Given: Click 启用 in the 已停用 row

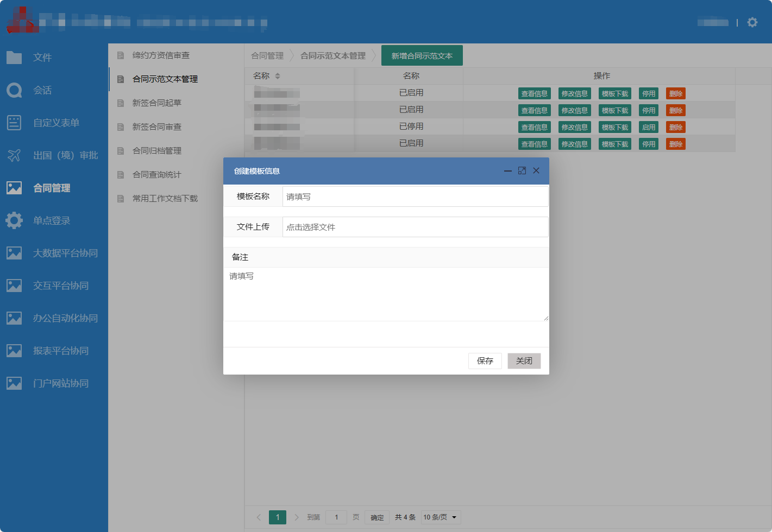Looking at the screenshot, I should [649, 128].
